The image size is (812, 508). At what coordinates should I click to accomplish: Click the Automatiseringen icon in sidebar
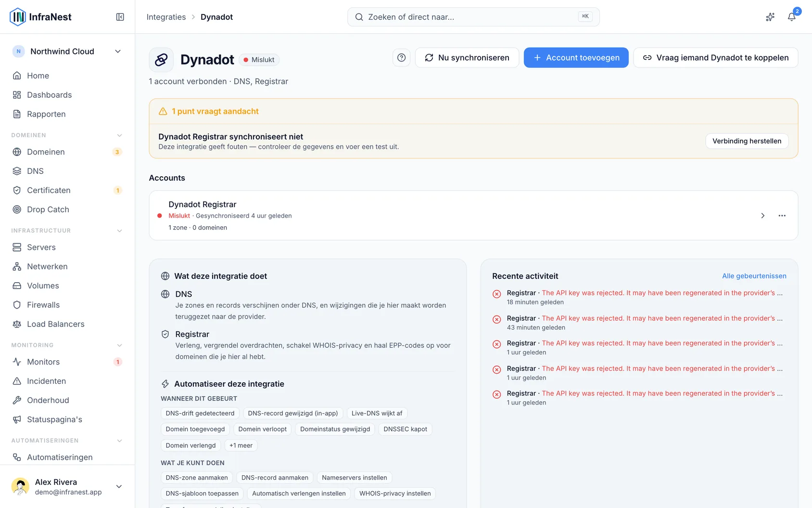pyautogui.click(x=17, y=457)
